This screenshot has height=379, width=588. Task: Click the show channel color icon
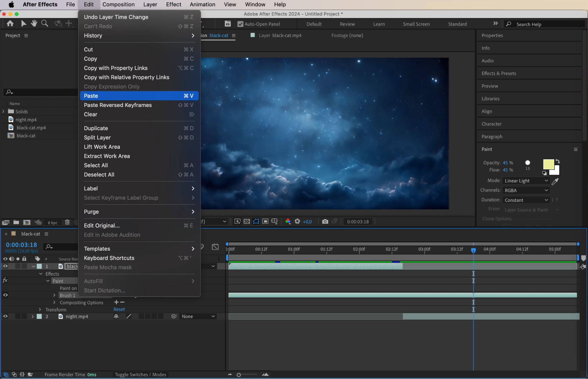click(288, 222)
